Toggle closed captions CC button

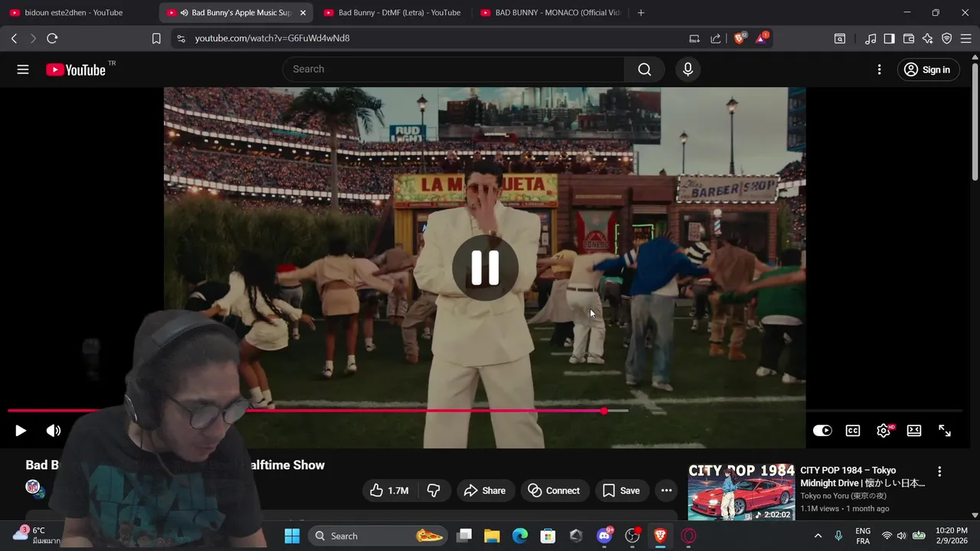[x=853, y=431]
